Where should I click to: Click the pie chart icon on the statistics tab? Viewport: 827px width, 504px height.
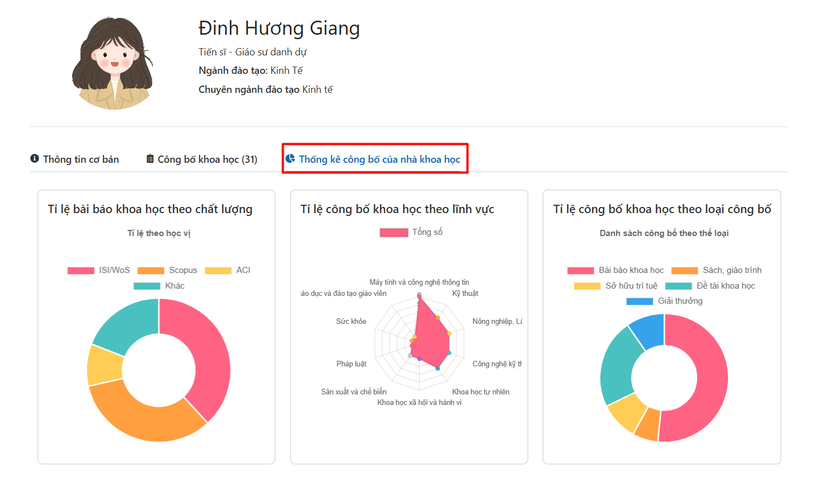coord(290,158)
